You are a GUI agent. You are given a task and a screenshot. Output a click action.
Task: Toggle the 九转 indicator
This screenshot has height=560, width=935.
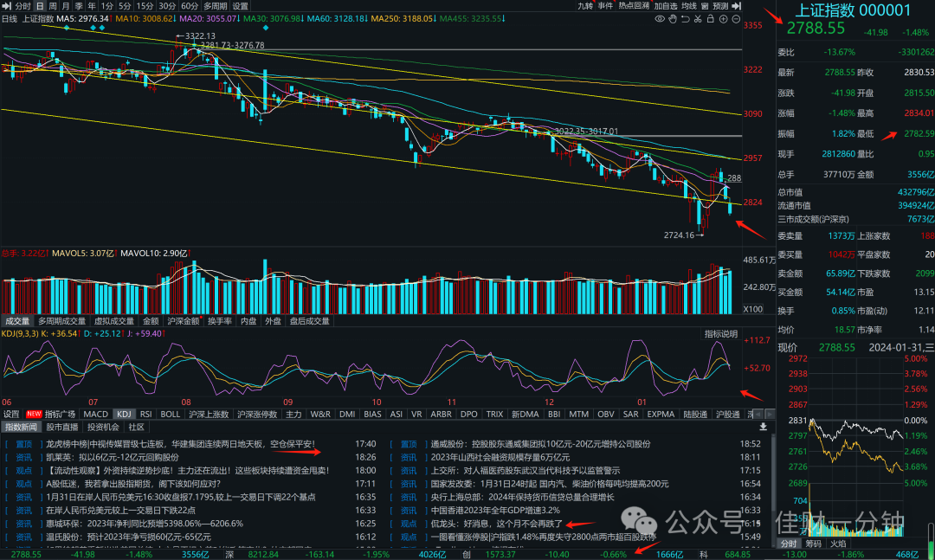(x=585, y=6)
